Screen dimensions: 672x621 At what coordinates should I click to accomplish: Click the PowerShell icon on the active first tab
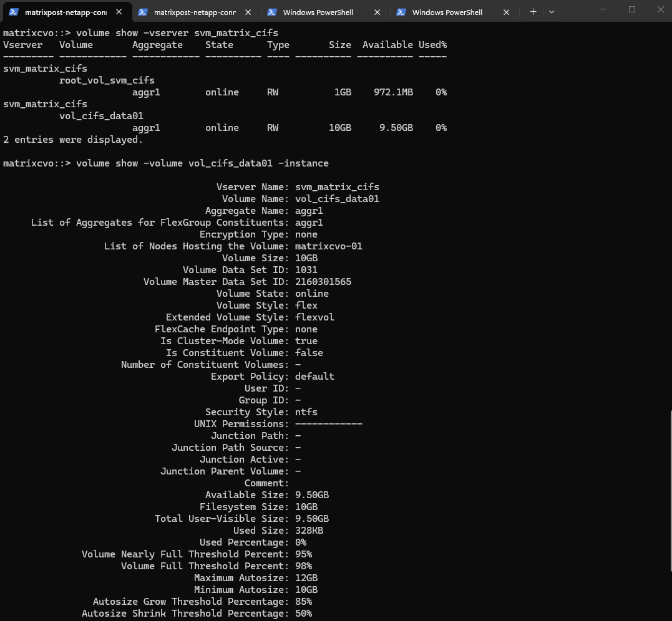[x=14, y=12]
